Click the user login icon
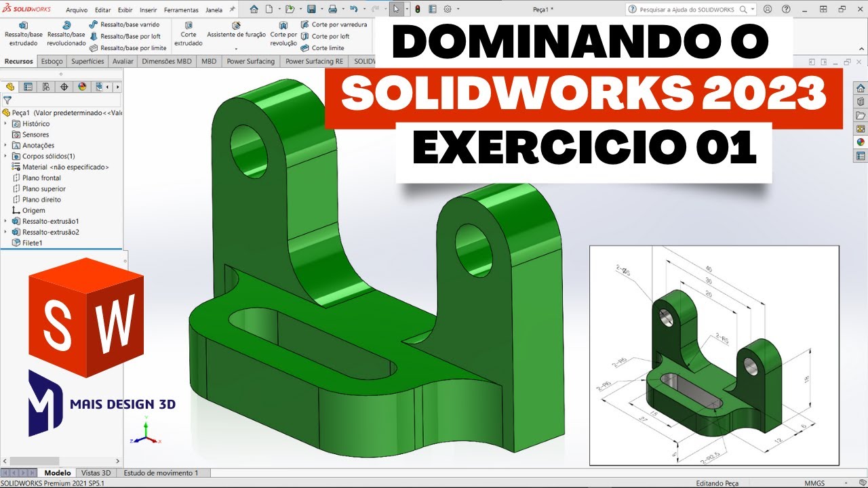Screen dimensions: 868x488 [768, 9]
